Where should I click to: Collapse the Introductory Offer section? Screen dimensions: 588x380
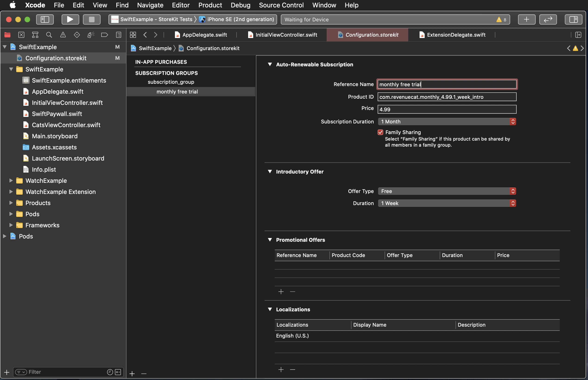(x=270, y=171)
